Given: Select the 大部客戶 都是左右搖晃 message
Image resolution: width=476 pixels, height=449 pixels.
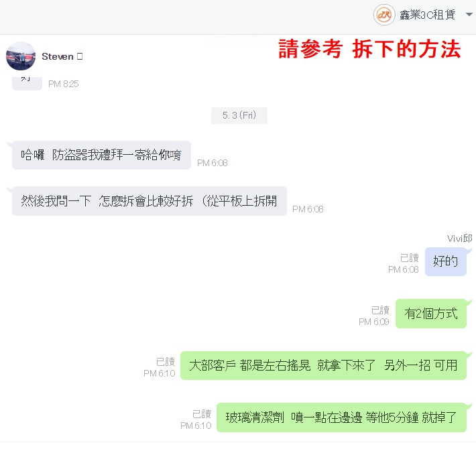Looking at the screenshot, I should tap(323, 365).
